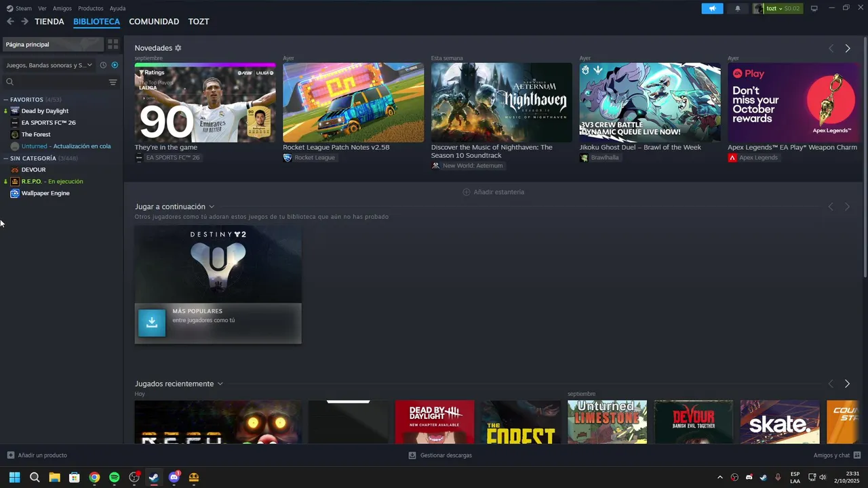Click Apex Legends icon under weapon charm news

[x=732, y=157]
